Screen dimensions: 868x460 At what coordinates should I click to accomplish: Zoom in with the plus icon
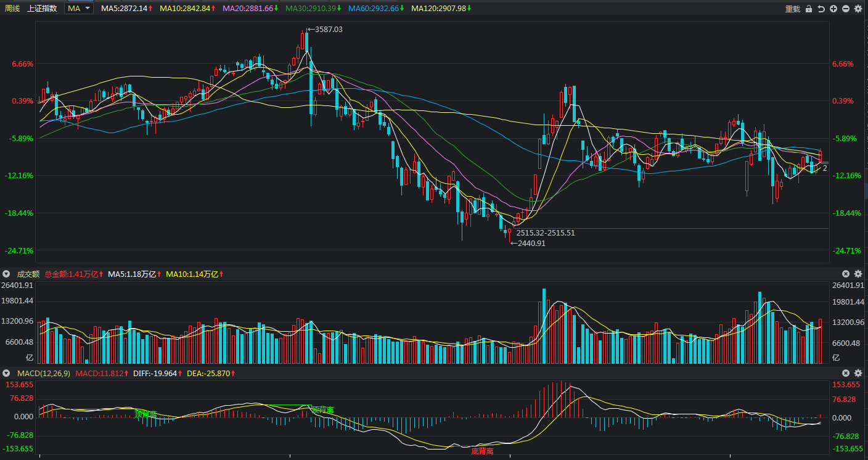(x=833, y=9)
